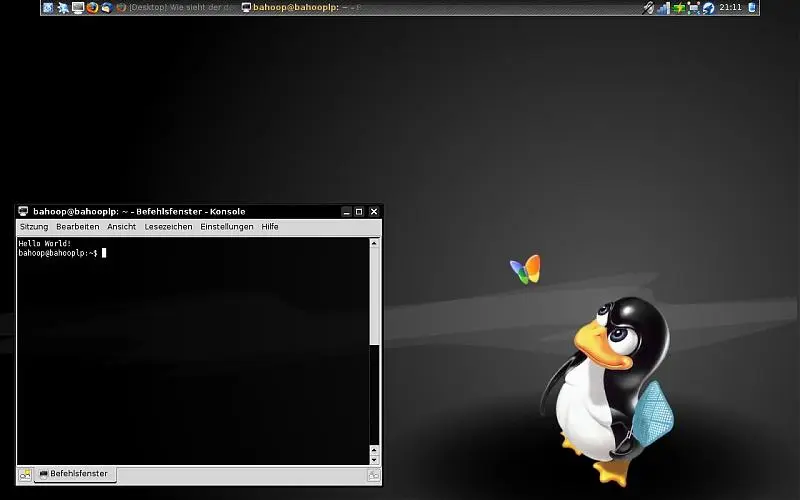Viewport: 800px width, 500px height.
Task: Click the show desktop monitor icon
Action: (77, 7)
